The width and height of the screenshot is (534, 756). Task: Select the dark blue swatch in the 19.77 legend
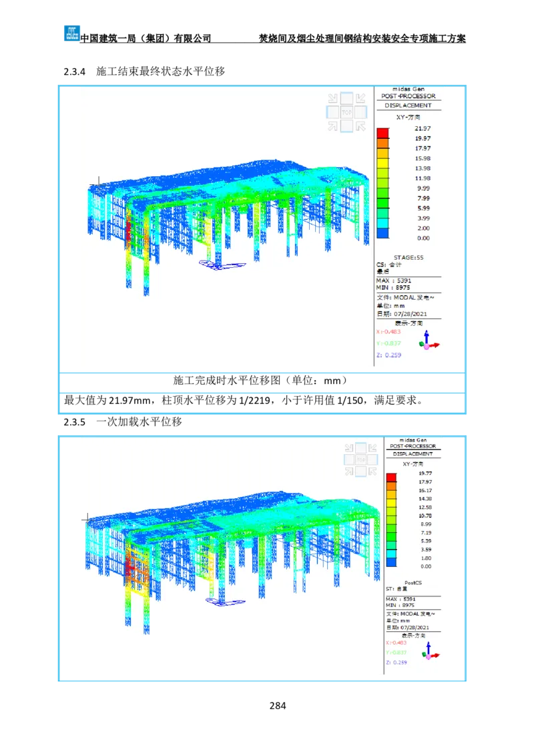point(391,562)
